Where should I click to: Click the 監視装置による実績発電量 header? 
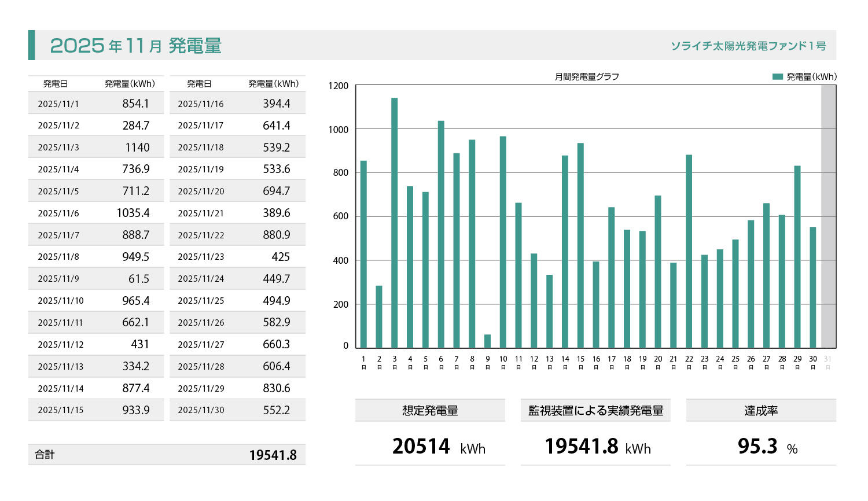click(x=595, y=411)
